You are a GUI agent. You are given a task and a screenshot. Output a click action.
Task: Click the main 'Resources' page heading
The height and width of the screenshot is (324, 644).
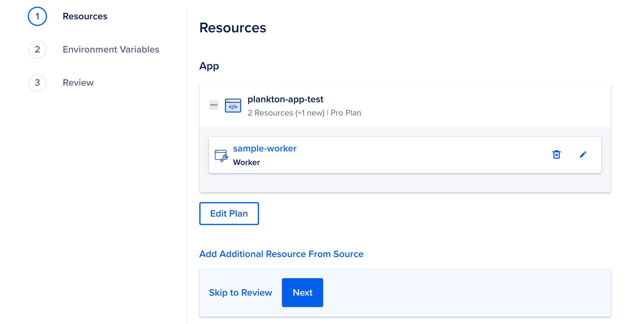[x=233, y=28]
